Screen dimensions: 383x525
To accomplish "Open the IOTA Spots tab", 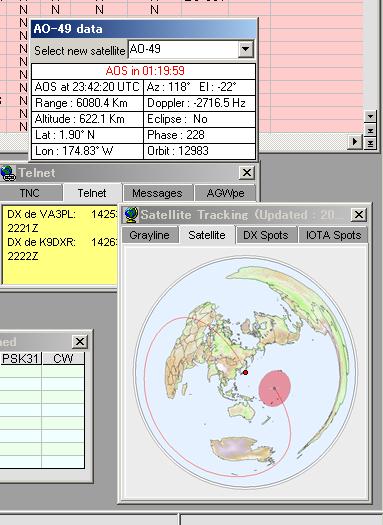I will click(333, 235).
